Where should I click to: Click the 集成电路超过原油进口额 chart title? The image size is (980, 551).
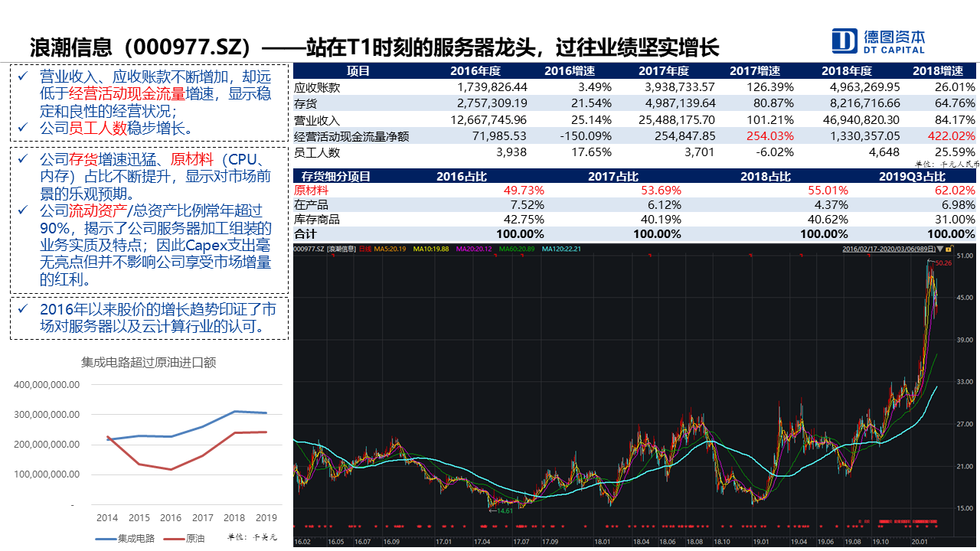click(149, 362)
